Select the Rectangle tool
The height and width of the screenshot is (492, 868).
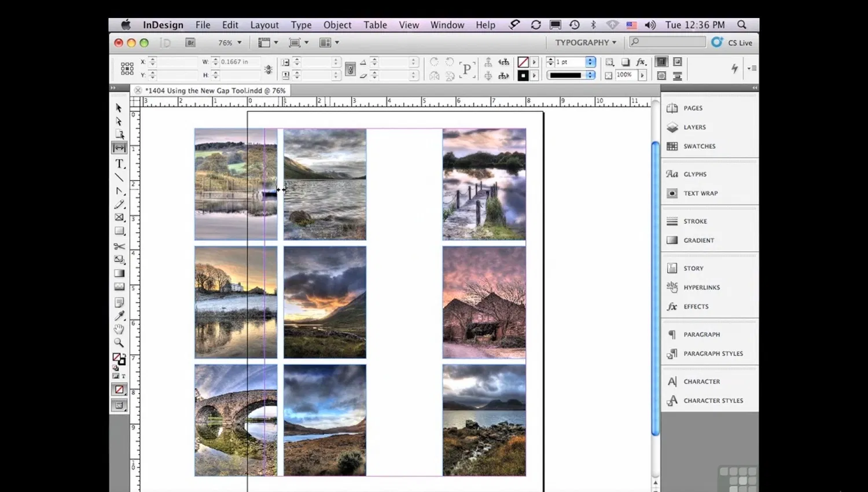pos(119,231)
